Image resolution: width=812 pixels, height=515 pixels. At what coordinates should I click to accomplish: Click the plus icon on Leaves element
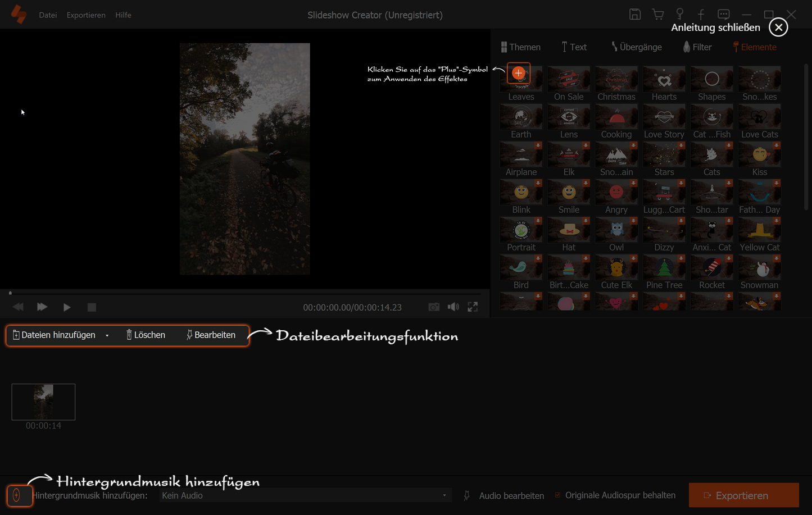518,73
